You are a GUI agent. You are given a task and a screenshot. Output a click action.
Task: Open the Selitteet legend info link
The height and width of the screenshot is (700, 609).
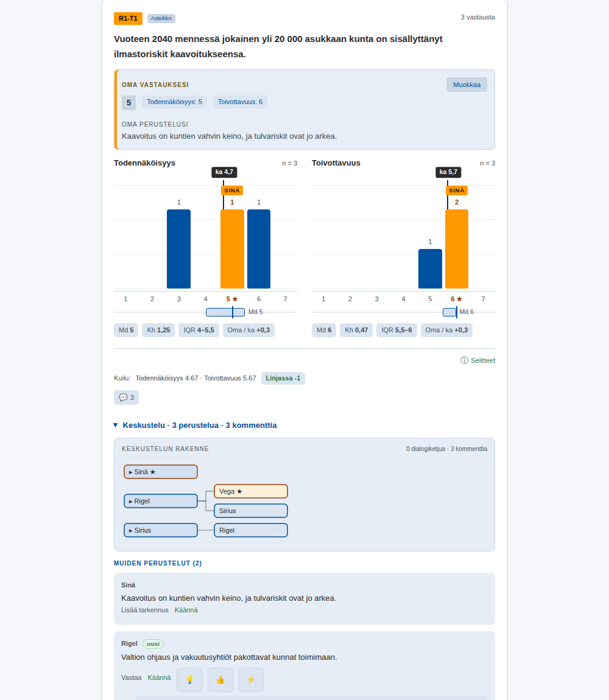pyautogui.click(x=477, y=360)
